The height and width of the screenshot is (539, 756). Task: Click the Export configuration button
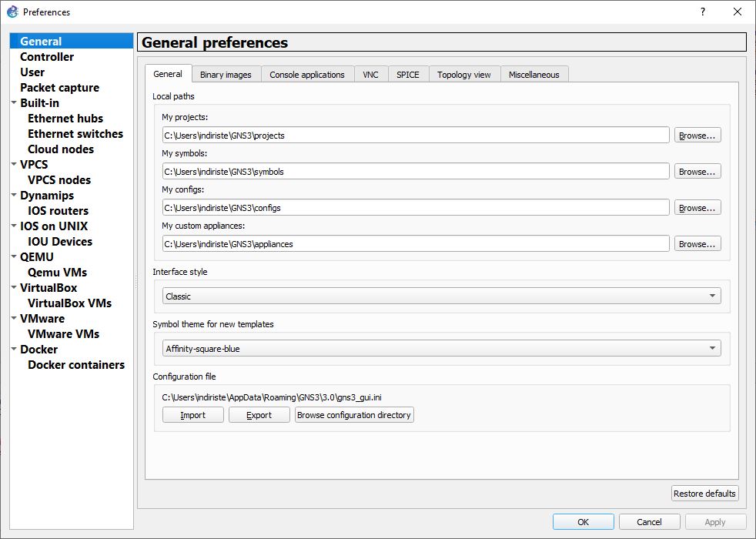[x=259, y=415]
